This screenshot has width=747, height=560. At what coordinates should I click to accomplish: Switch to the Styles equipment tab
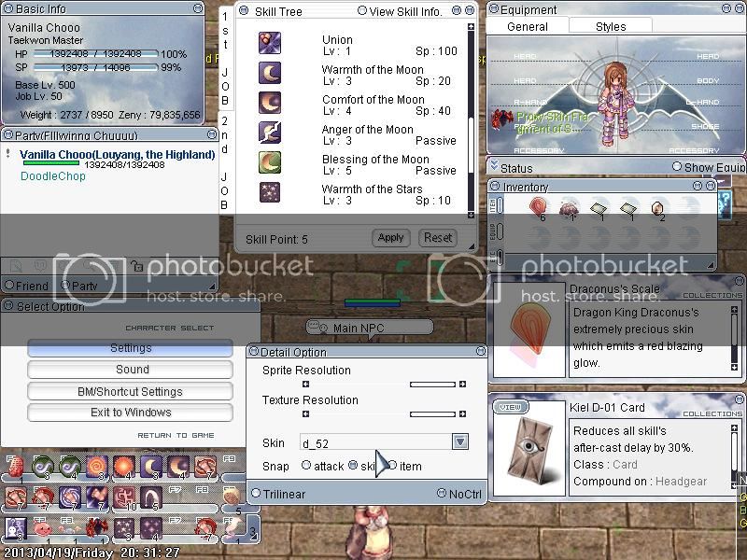(x=611, y=26)
